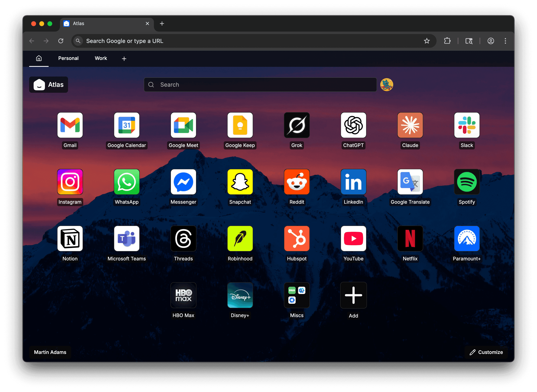Launch the Robinhood shortcut

(x=240, y=239)
